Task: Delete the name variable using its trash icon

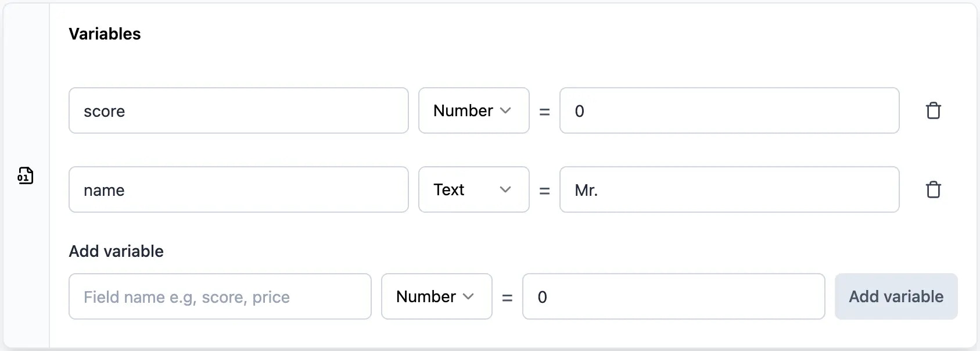Action: (x=934, y=189)
